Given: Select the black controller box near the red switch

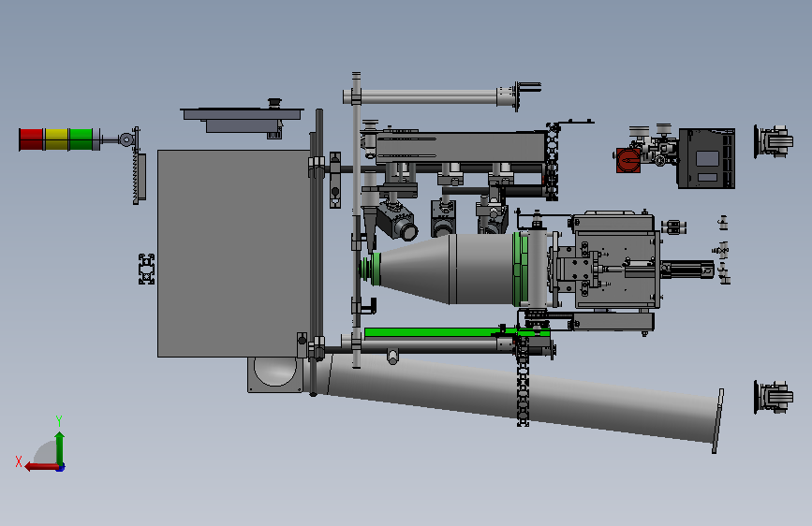Looking at the screenshot, I should click(x=706, y=158).
